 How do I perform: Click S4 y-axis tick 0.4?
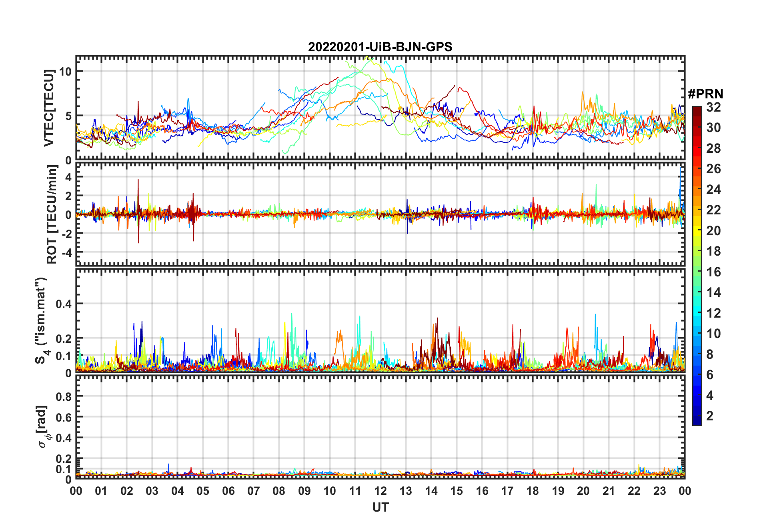click(64, 304)
